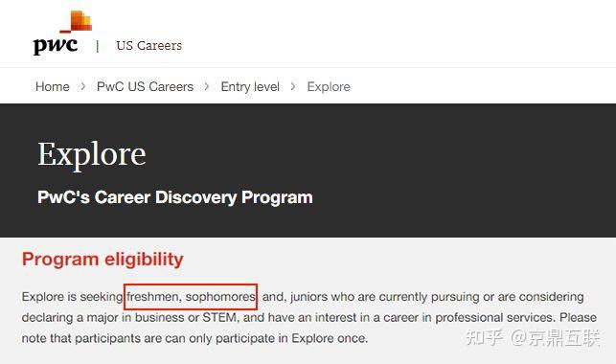This screenshot has width=616, height=364.
Task: Click the 知乎 watermark logo text
Action: pos(484,338)
